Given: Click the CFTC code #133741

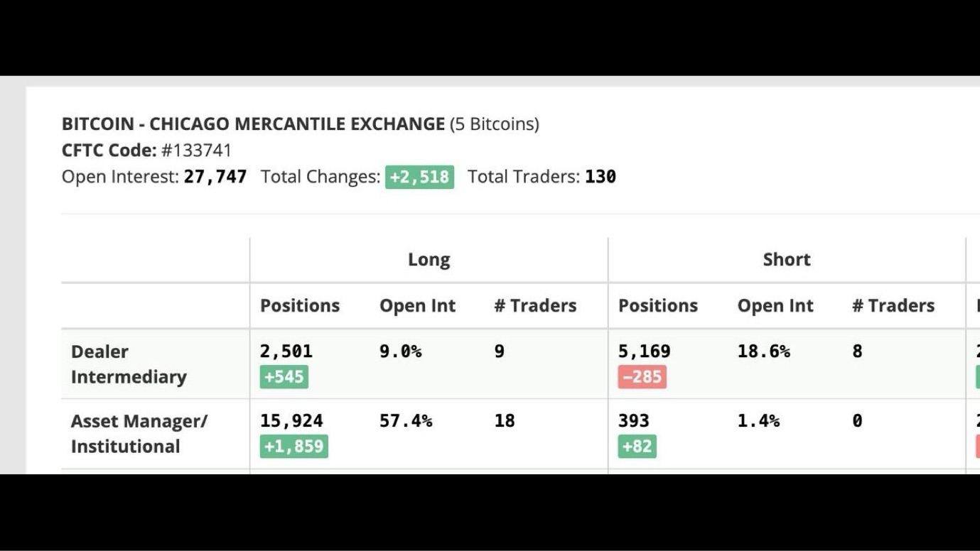Looking at the screenshot, I should coord(196,151).
